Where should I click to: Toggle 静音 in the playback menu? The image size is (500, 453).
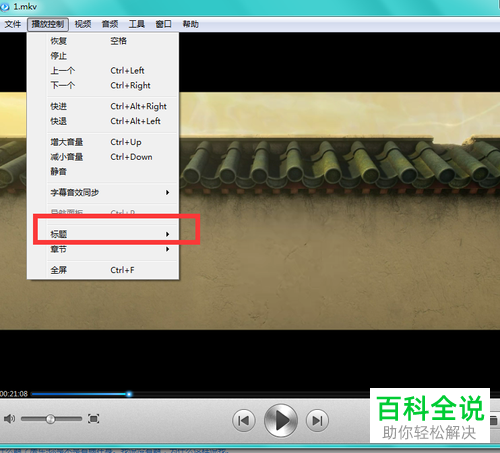click(103, 172)
